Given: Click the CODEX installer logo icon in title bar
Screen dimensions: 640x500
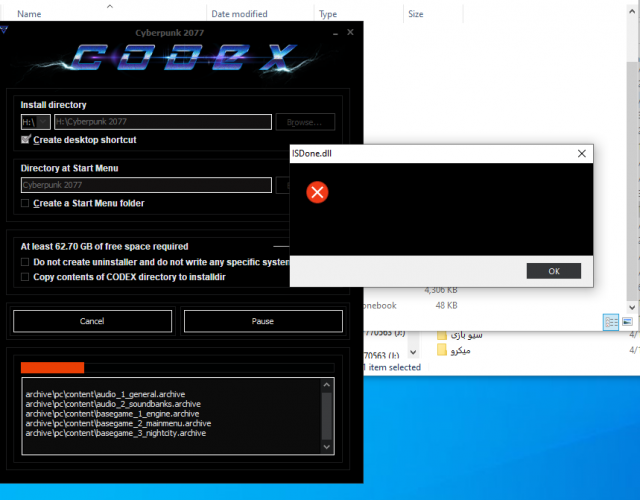Looking at the screenshot, I should click(6, 31).
